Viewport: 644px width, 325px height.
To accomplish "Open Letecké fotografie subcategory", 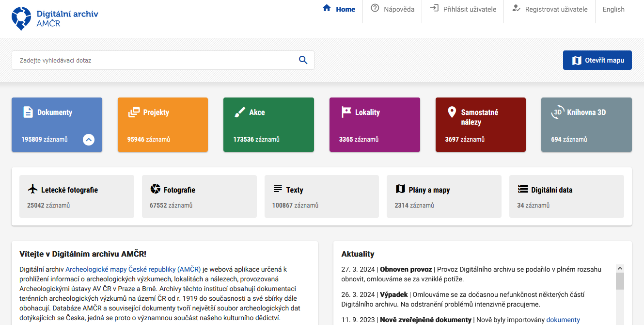I will 77,196.
